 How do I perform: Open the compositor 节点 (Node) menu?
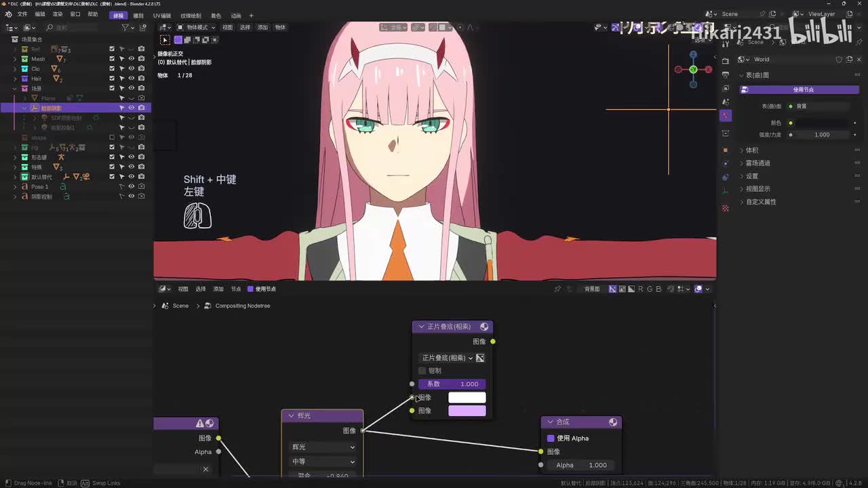pos(236,289)
